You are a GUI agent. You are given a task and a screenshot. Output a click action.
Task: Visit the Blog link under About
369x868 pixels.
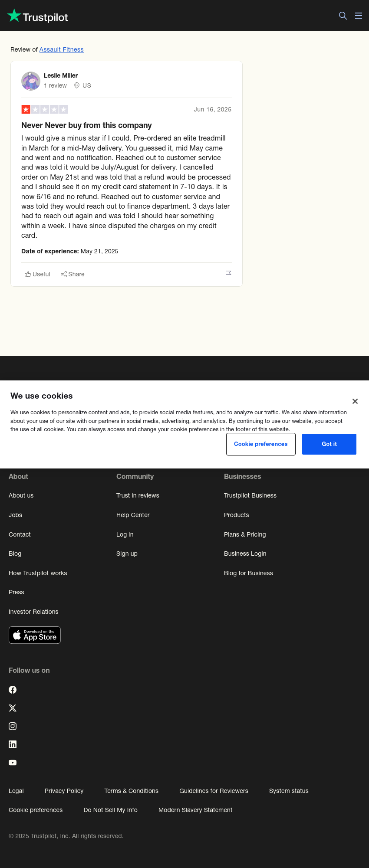point(15,554)
